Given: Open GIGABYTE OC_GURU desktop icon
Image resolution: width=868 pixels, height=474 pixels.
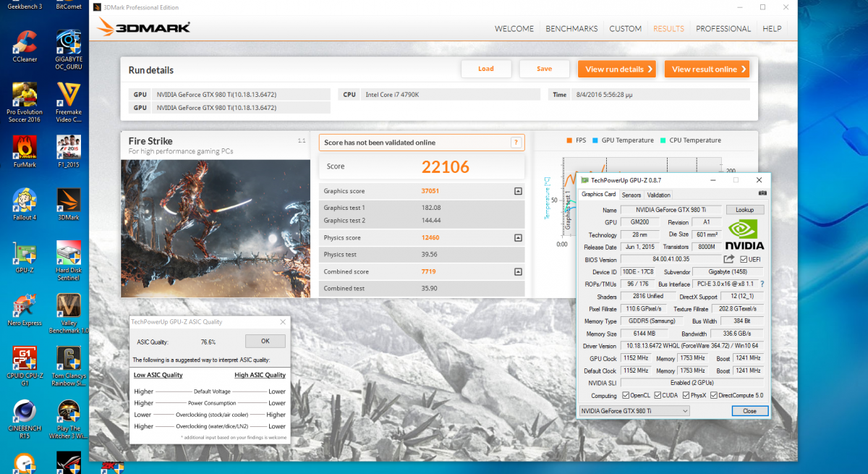Looking at the screenshot, I should 69,49.
